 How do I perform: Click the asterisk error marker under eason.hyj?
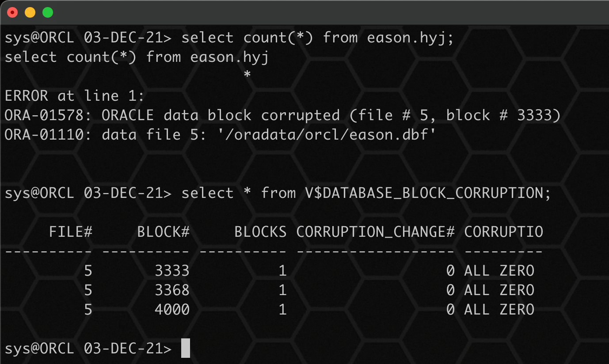click(x=247, y=75)
